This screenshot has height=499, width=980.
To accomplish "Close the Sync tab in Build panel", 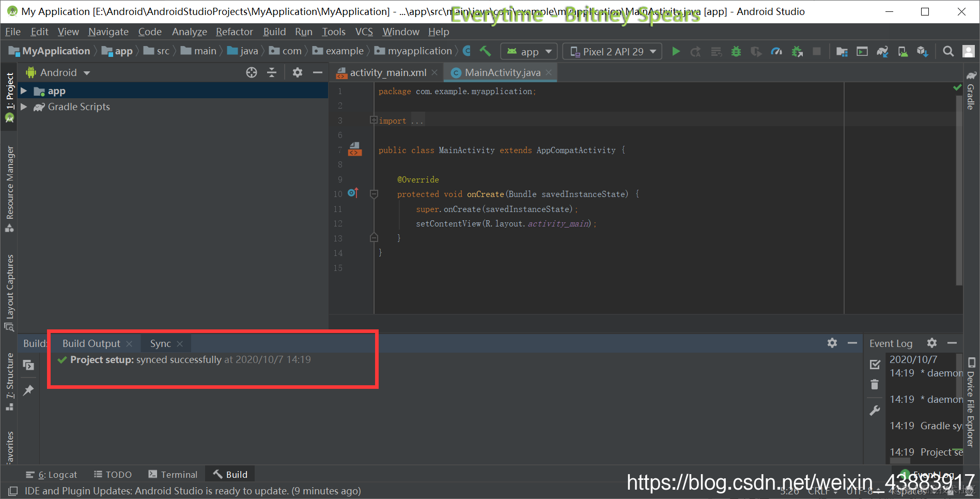I will [x=180, y=344].
